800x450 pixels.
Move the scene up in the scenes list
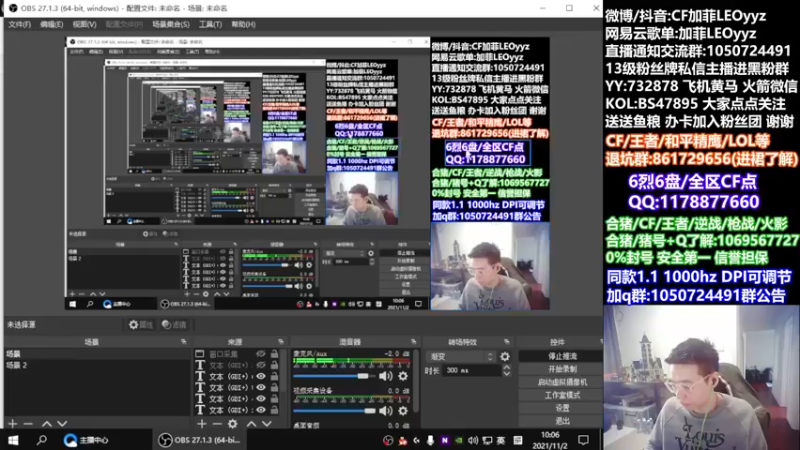pyautogui.click(x=46, y=423)
